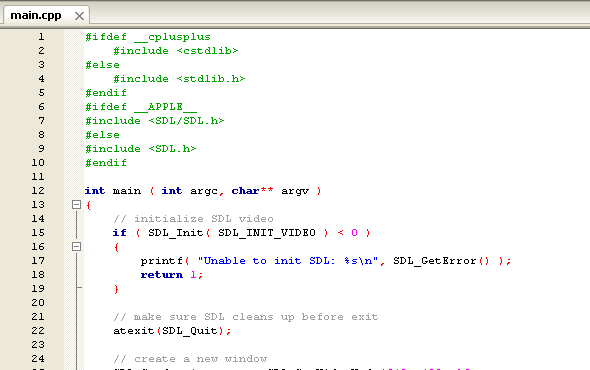The height and width of the screenshot is (370, 590).
Task: Click the return keyword on line 18
Action: 162,275
